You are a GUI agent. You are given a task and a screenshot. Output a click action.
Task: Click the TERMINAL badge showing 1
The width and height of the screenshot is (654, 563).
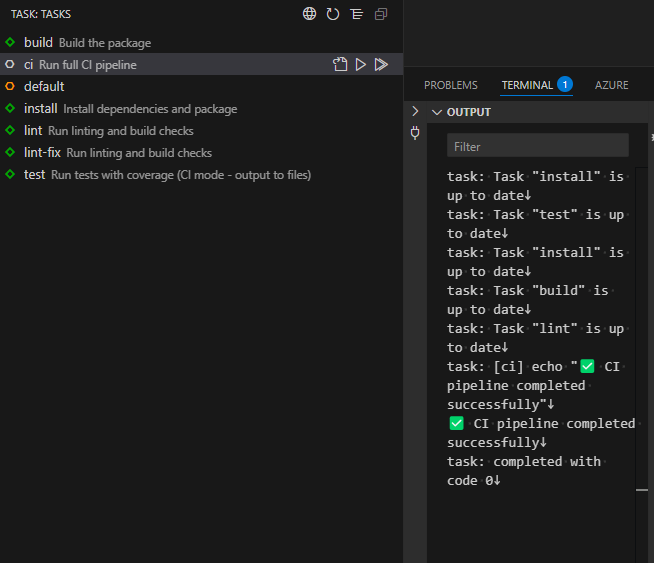(x=565, y=85)
